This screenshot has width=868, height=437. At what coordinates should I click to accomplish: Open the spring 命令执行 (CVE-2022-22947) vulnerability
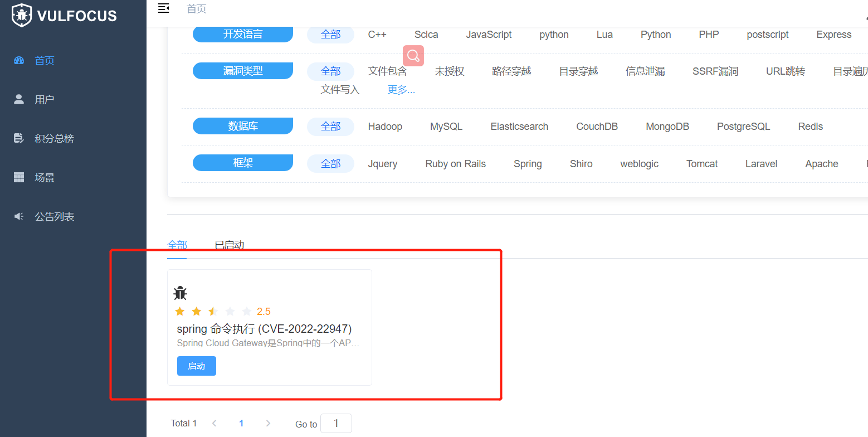(x=264, y=329)
